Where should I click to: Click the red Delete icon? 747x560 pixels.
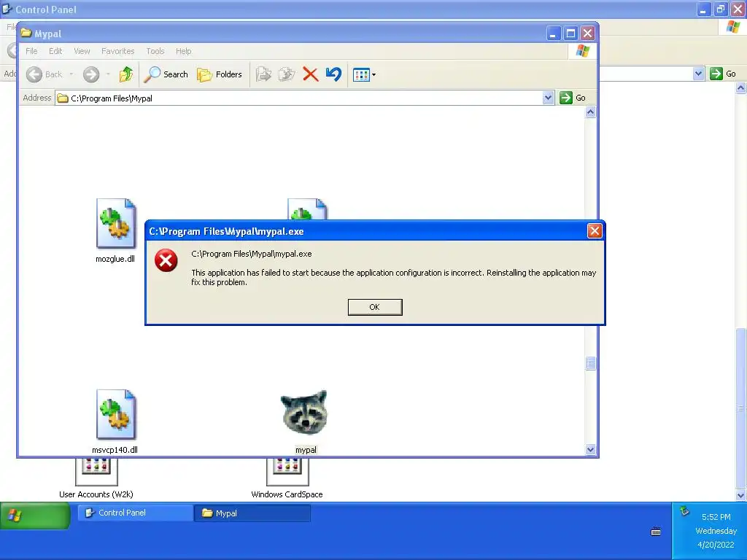[310, 74]
